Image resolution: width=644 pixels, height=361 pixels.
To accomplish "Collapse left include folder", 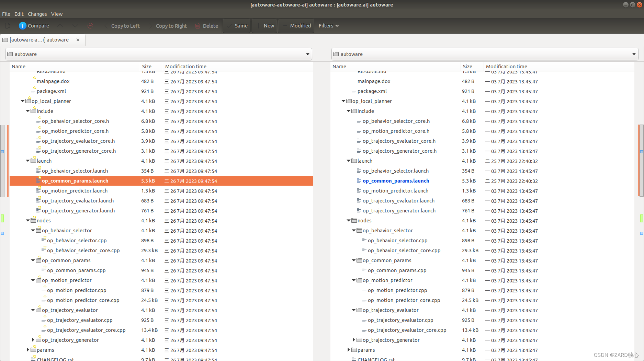I will tap(28, 111).
